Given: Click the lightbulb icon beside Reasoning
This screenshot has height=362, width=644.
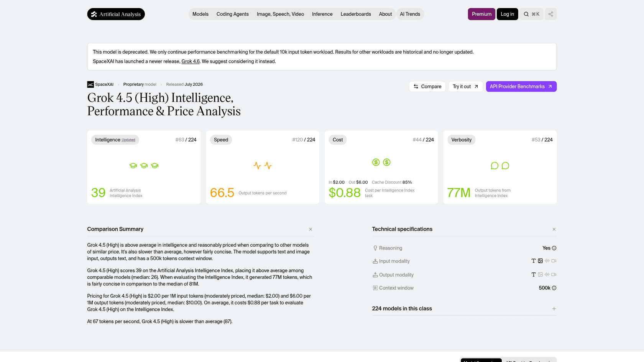Looking at the screenshot, I should (375, 248).
